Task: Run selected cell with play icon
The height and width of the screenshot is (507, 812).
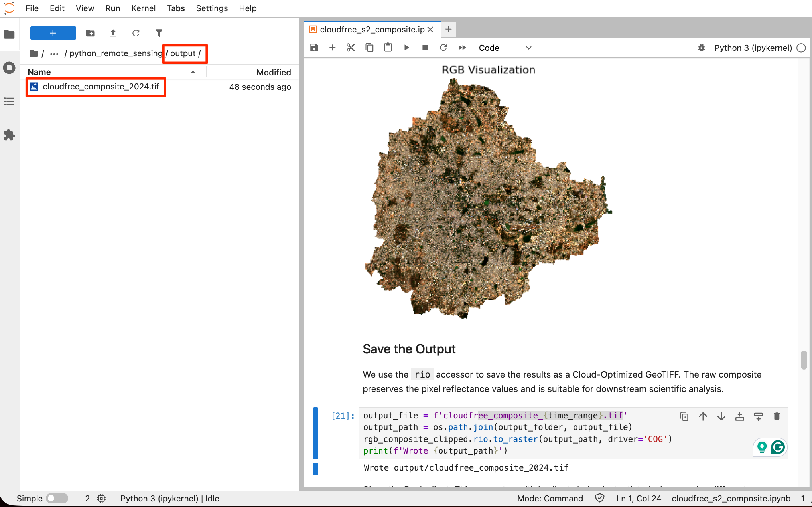Action: (406, 48)
